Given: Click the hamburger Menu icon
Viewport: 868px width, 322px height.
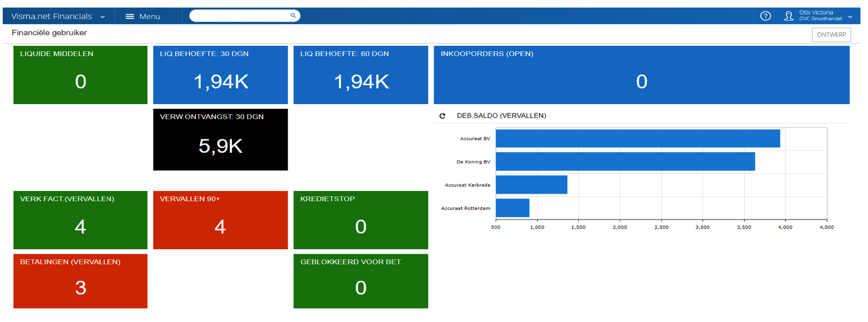Looking at the screenshot, I should click(130, 16).
